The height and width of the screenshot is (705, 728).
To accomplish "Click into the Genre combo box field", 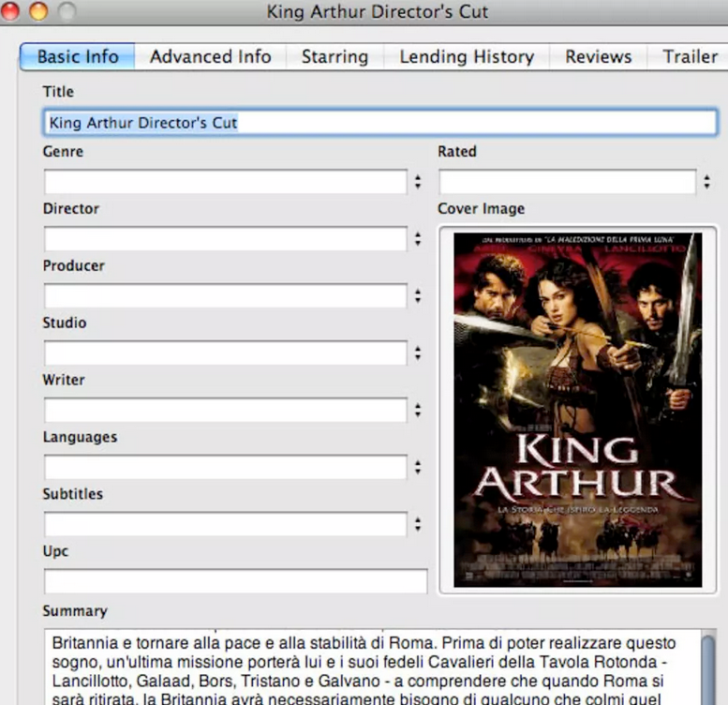I will pos(226,182).
